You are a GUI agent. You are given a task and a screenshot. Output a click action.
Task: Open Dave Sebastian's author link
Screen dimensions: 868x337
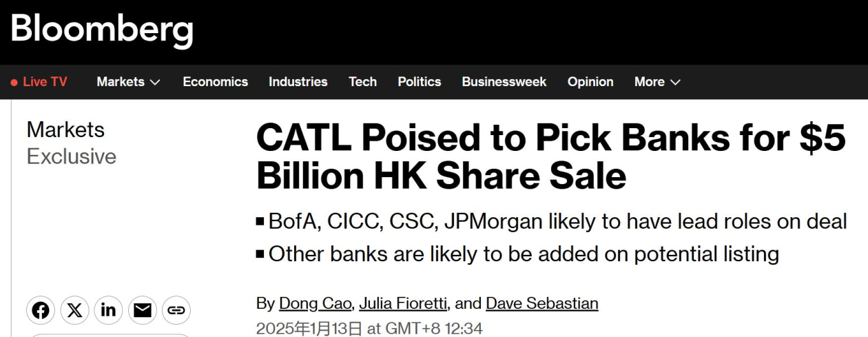[x=542, y=303]
